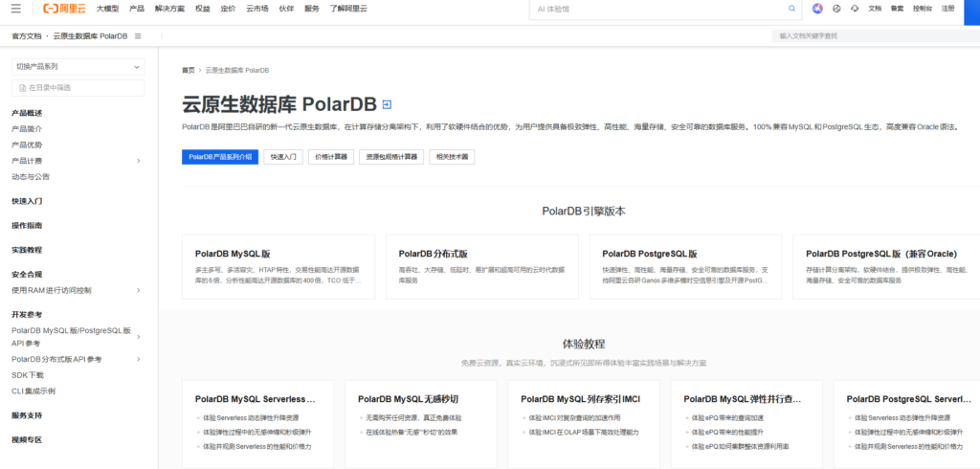Open the hamburger menu at top left
980x469 pixels.
(x=15, y=9)
